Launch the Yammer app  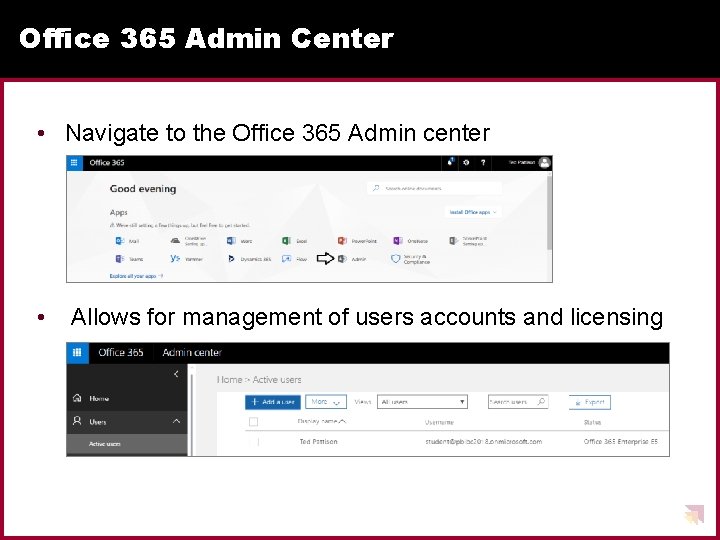pyautogui.click(x=186, y=259)
